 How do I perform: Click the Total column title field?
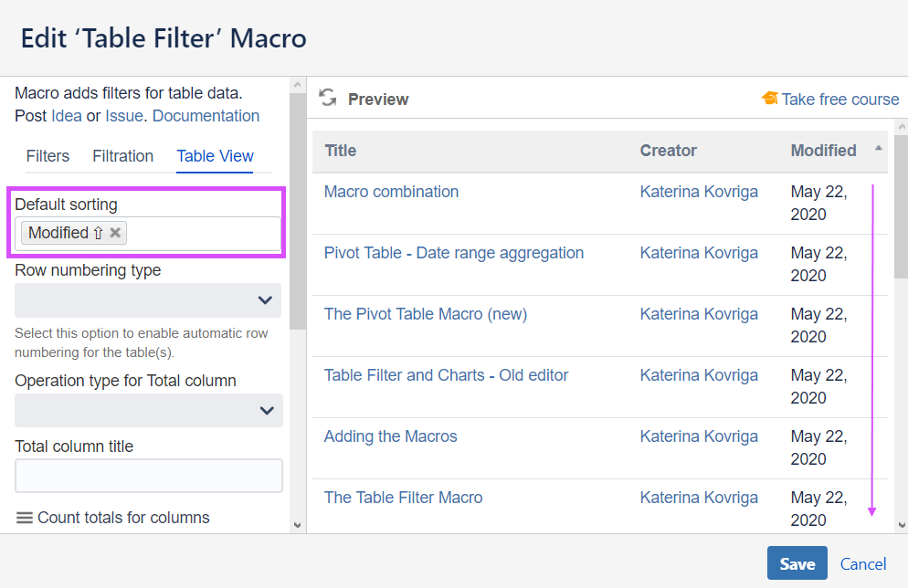pyautogui.click(x=148, y=476)
